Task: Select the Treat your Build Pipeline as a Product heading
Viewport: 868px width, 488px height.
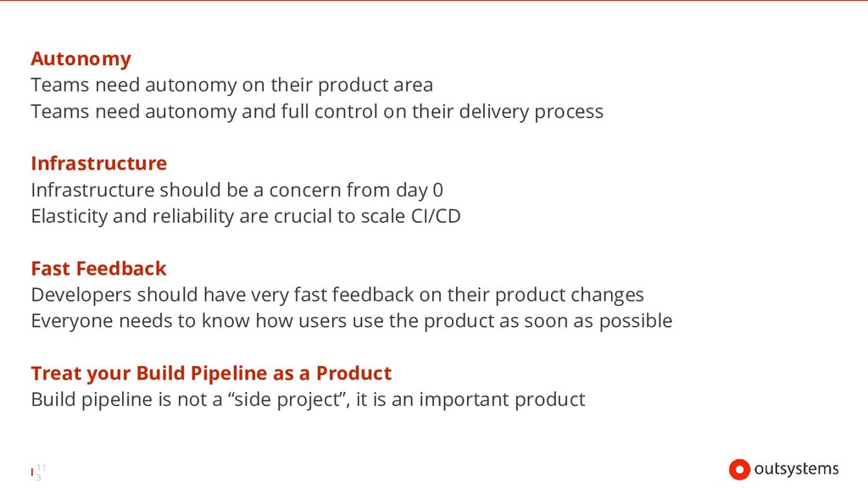Action: [x=211, y=374]
